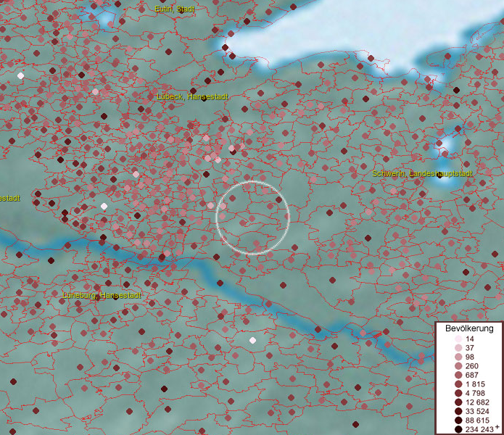Click the legend value 1 815
The width and height of the screenshot is (504, 435).
[475, 384]
